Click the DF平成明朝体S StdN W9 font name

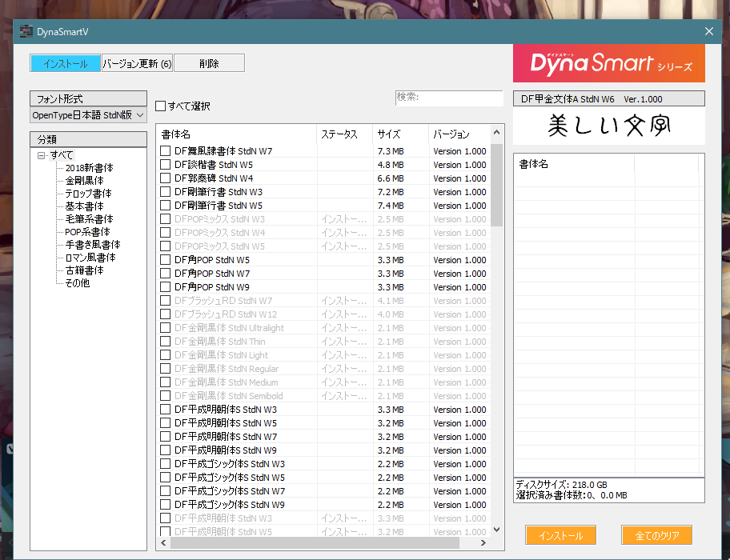click(226, 450)
